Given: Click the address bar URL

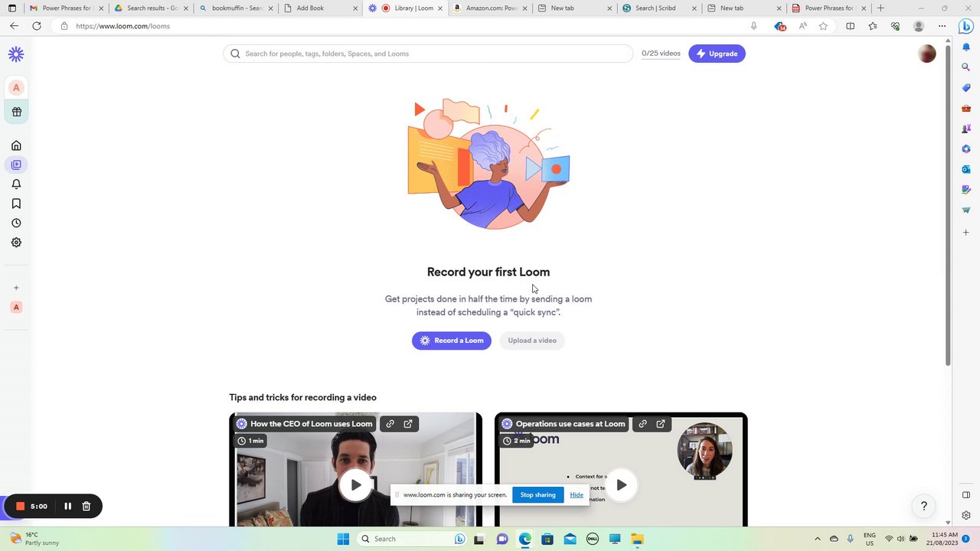Looking at the screenshot, I should [x=122, y=26].
